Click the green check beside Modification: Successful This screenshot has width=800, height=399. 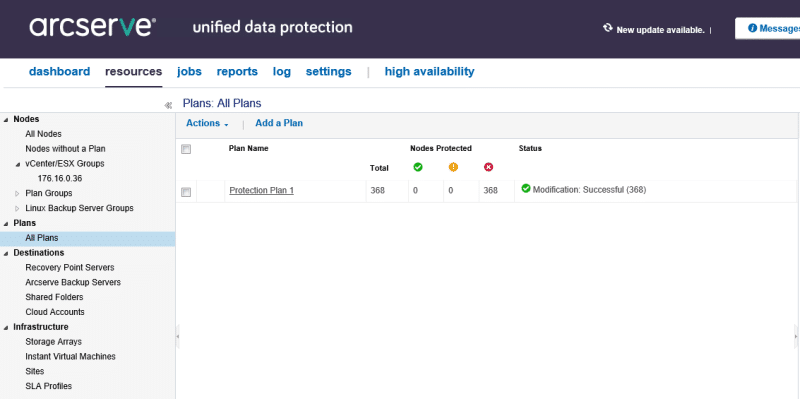(526, 189)
